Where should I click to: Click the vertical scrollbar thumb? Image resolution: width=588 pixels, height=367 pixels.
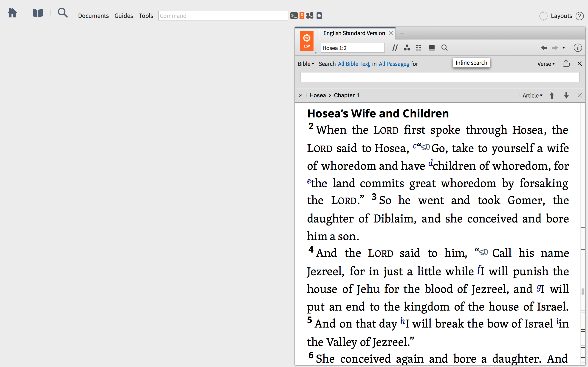tap(583, 291)
